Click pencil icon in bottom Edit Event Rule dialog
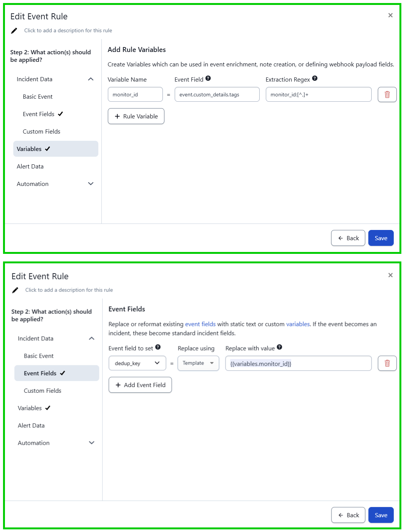 [15, 290]
